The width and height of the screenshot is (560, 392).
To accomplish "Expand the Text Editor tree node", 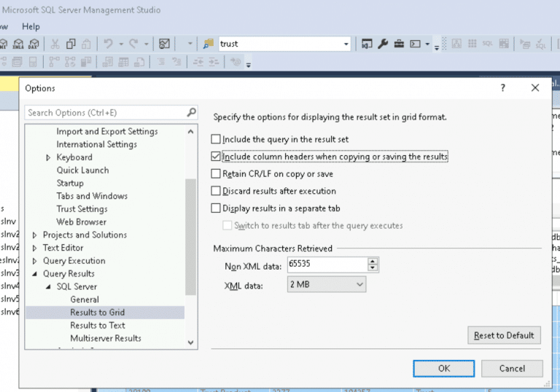I will click(34, 248).
